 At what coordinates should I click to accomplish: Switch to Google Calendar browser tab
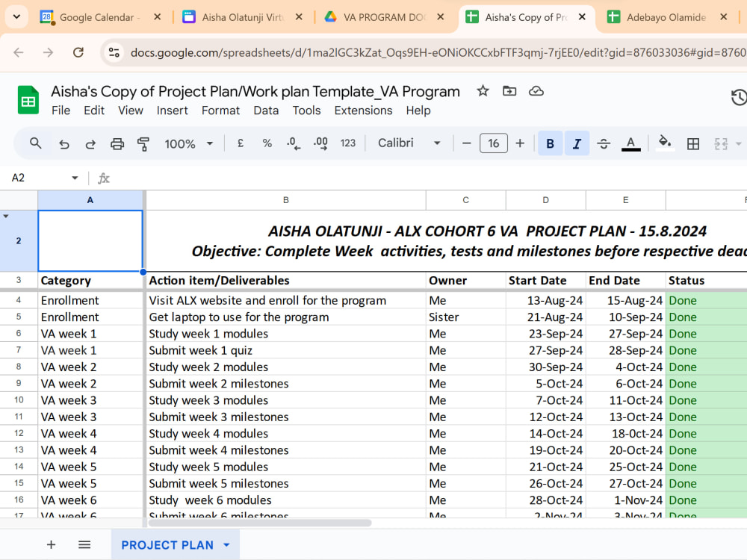tap(100, 17)
